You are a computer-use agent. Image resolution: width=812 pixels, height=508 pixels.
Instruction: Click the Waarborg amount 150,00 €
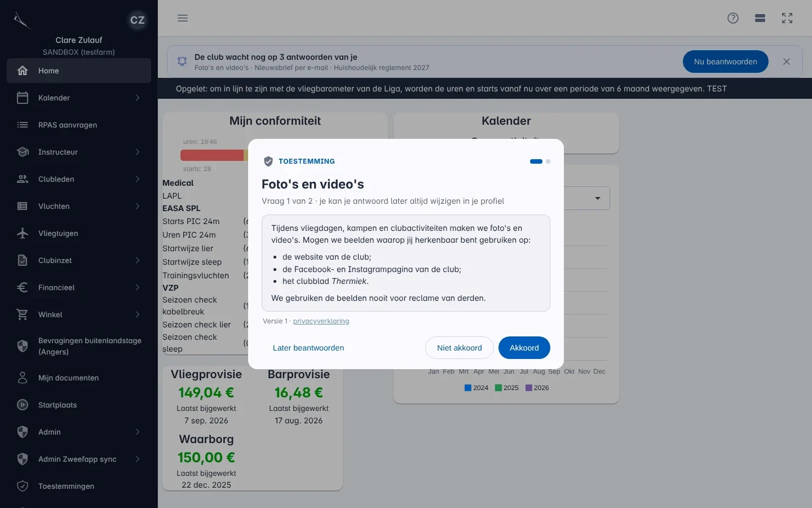(206, 457)
